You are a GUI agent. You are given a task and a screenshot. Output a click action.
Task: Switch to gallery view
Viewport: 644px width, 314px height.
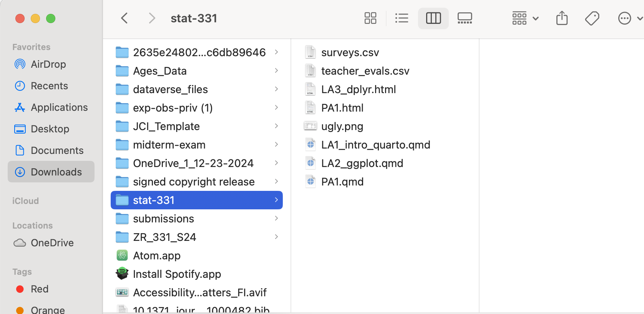[x=465, y=18]
